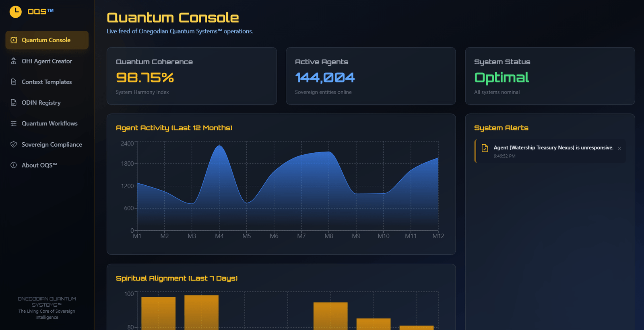Click the OHI Agent Creator robot icon
Image resolution: width=644 pixels, height=330 pixels.
[x=14, y=61]
